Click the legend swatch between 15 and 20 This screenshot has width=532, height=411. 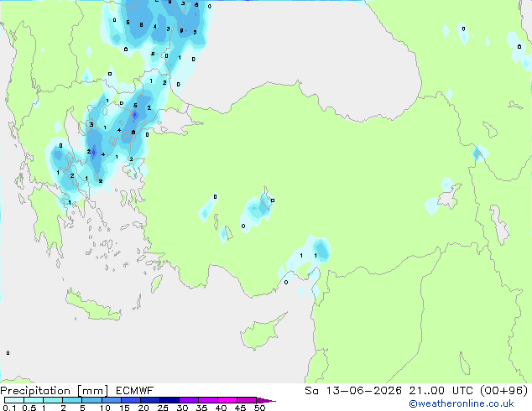tap(130, 400)
